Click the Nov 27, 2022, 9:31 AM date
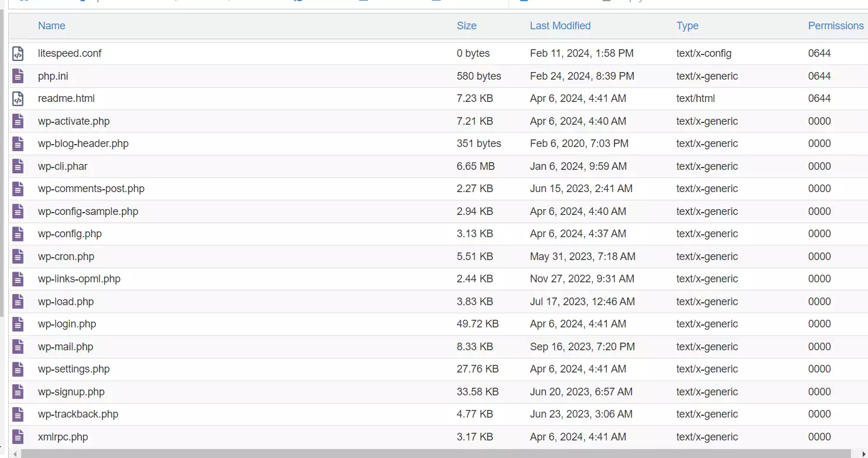Viewport: 868px width, 458px height. coord(582,279)
